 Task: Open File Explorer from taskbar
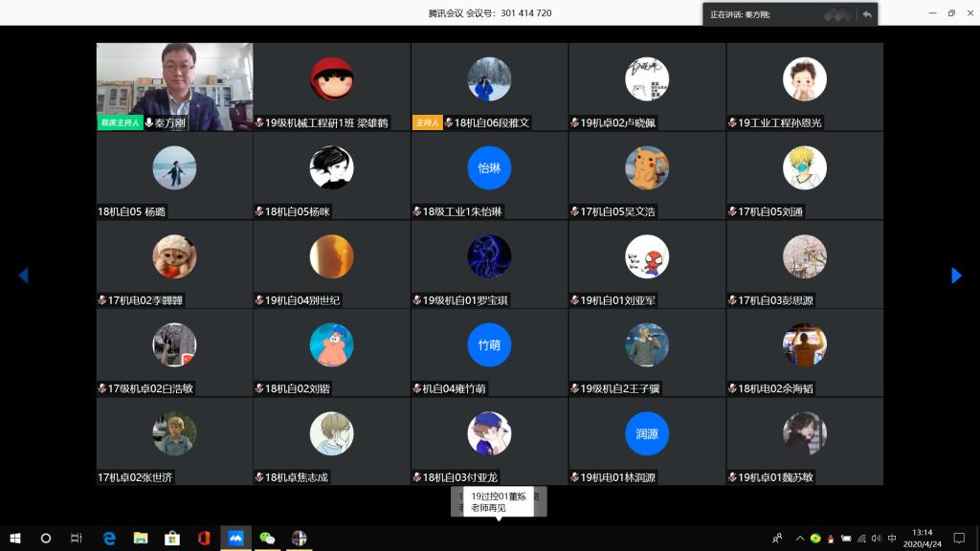pos(141,538)
